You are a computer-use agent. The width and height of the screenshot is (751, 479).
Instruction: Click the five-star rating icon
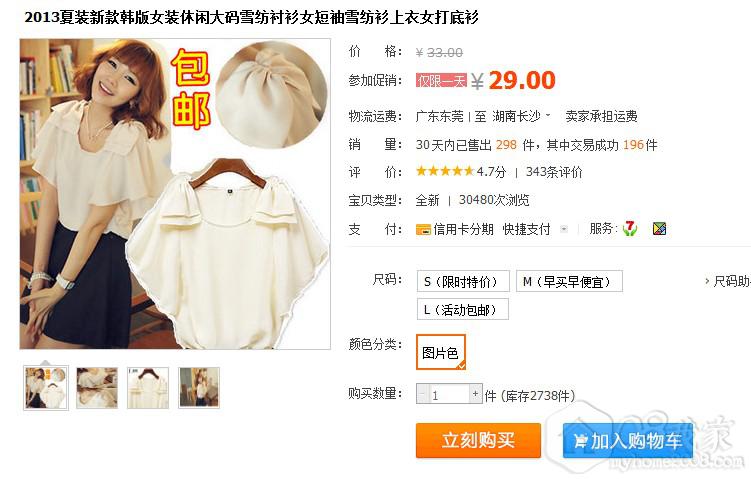click(x=445, y=171)
